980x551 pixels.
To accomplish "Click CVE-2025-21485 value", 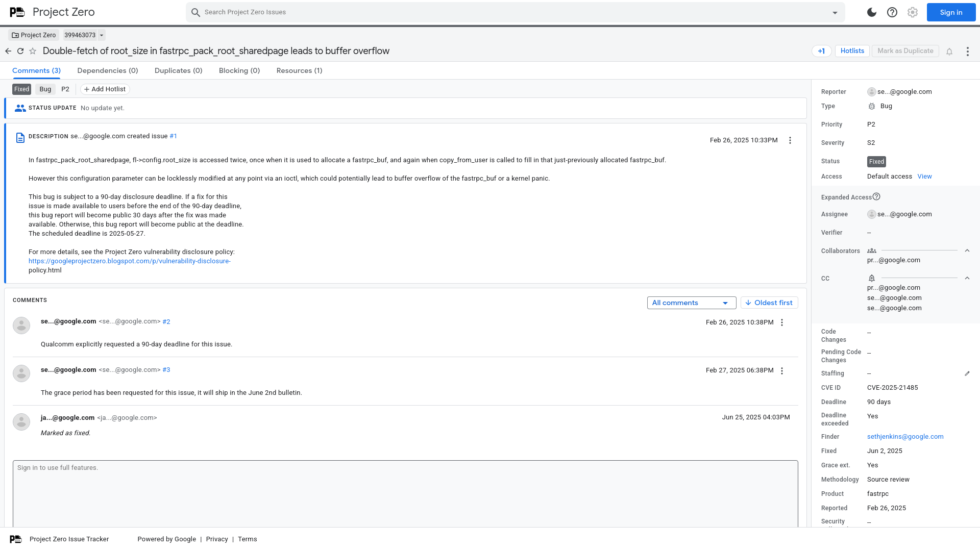I will pyautogui.click(x=892, y=388).
